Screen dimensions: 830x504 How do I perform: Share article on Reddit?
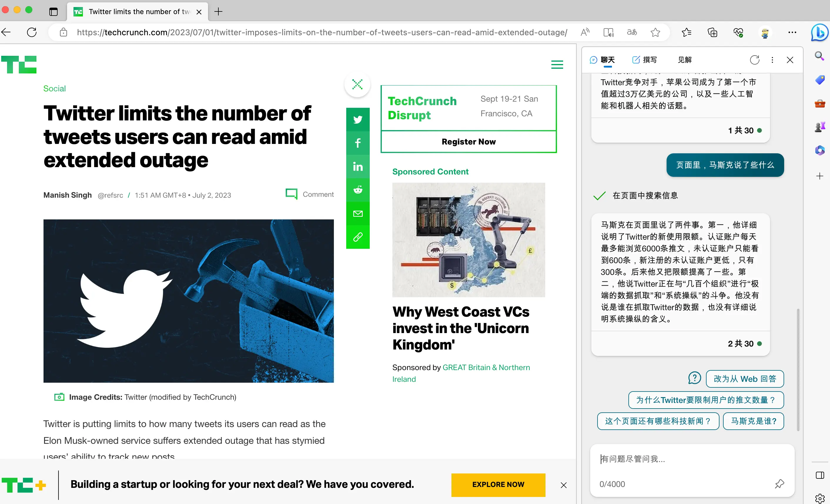pyautogui.click(x=358, y=190)
